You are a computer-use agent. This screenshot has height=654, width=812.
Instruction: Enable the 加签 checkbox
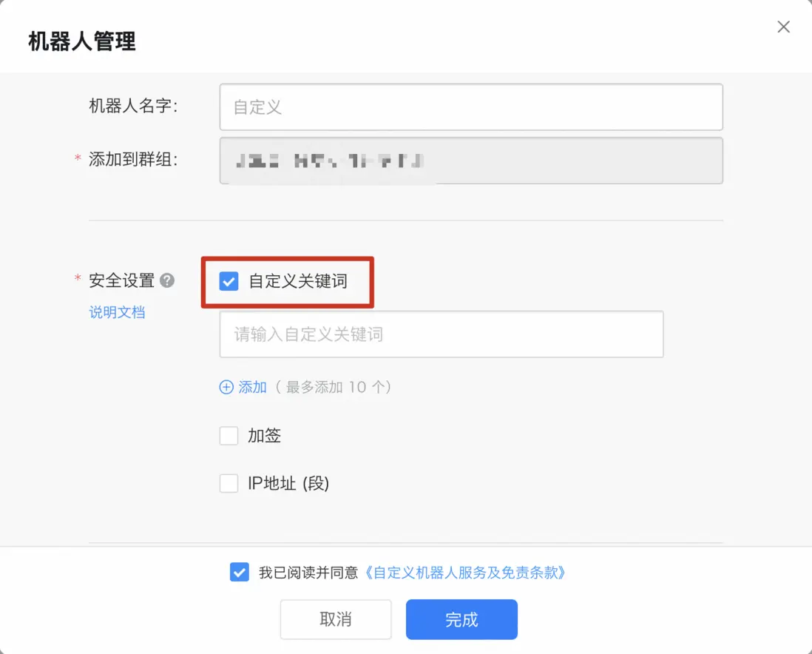pos(229,436)
